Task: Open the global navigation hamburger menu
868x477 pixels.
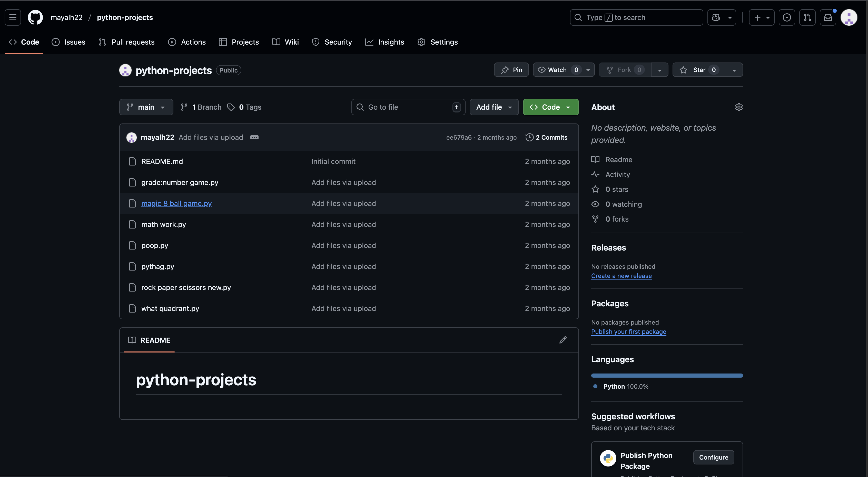Action: click(13, 17)
